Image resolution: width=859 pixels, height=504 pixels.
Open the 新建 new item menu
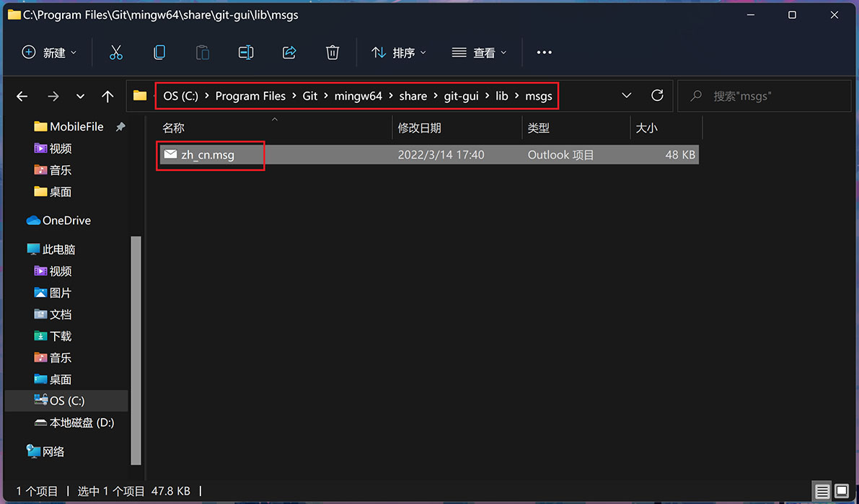pyautogui.click(x=48, y=52)
